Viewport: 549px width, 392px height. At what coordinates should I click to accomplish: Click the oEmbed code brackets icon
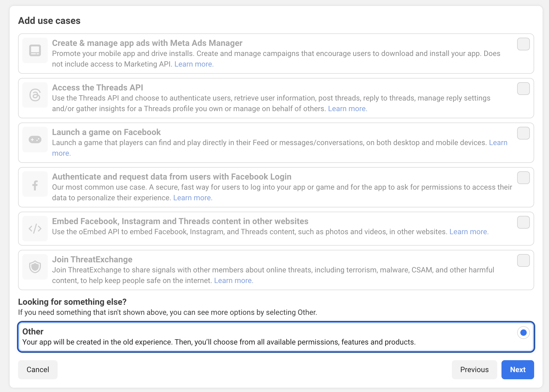tap(35, 228)
